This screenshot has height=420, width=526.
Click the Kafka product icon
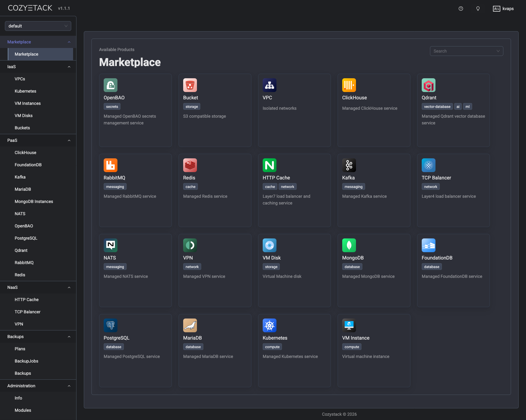[349, 165]
